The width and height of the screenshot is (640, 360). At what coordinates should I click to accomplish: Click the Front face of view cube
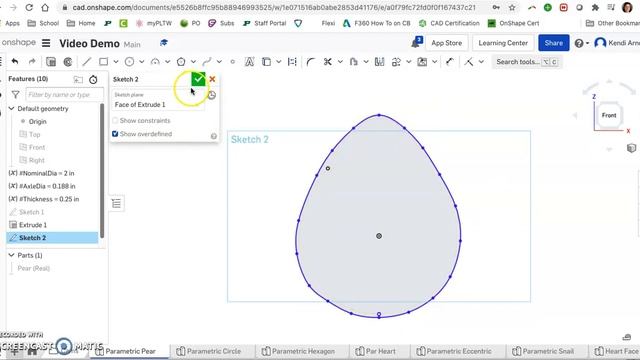(x=609, y=116)
